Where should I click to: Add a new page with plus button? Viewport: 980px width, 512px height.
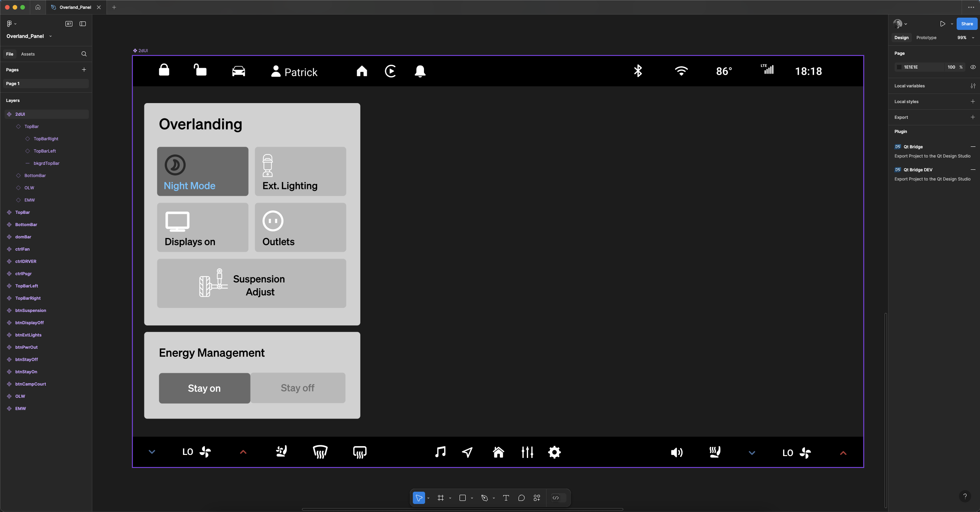pos(84,70)
